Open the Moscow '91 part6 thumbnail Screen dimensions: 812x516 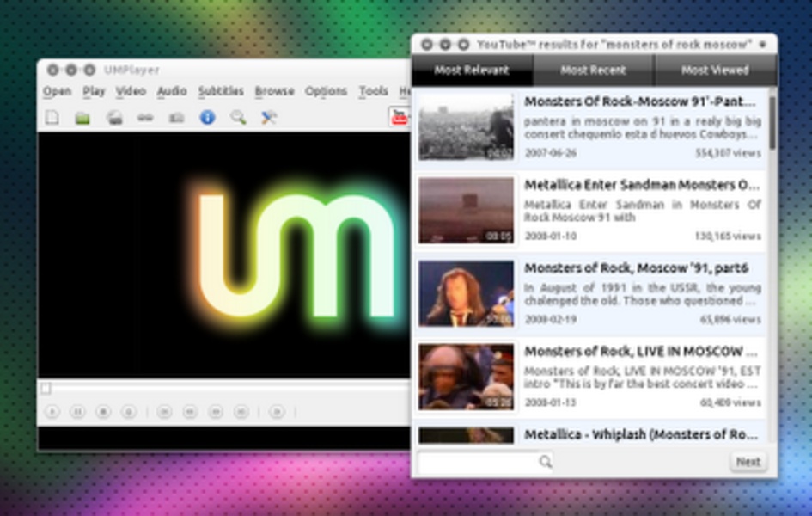pyautogui.click(x=466, y=293)
